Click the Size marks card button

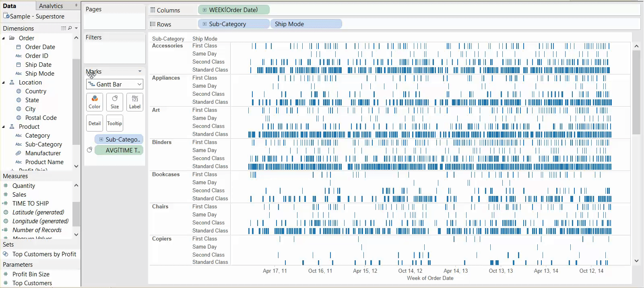point(115,102)
